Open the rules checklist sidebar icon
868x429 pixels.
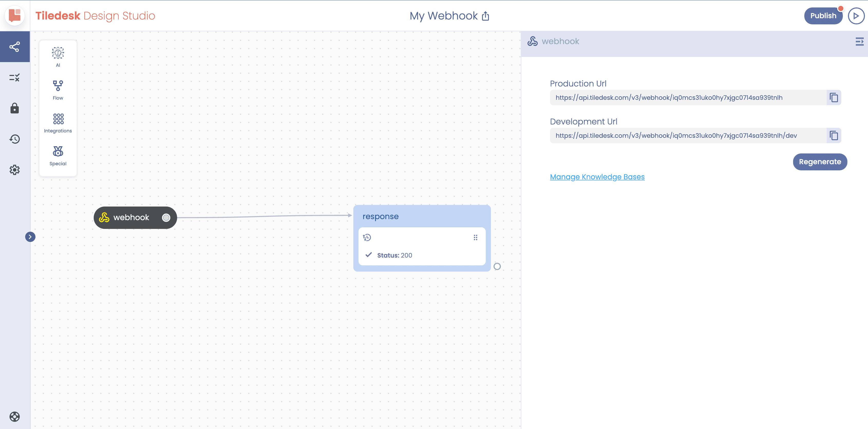pos(15,77)
